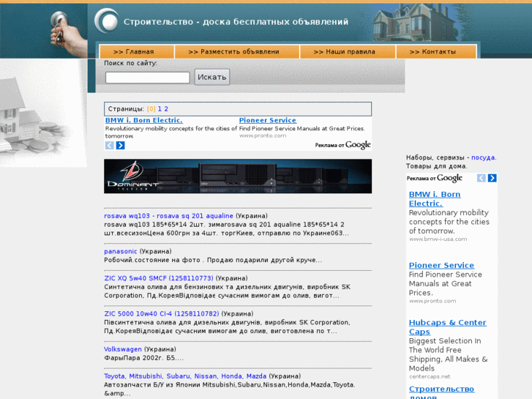Open Toyota, Mitsubishi, Subaru listing link
Viewport: 532px width, 399px height.
(185, 376)
